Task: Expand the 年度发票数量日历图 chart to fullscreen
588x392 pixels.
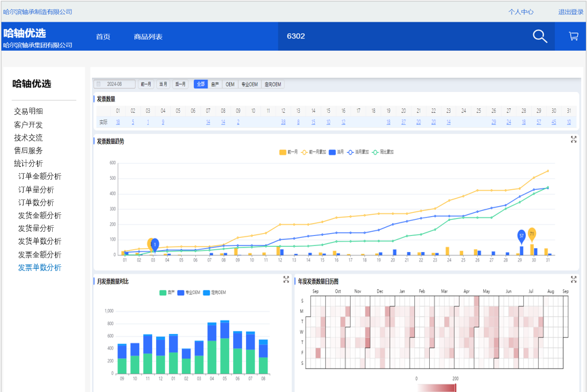Action: click(x=573, y=279)
